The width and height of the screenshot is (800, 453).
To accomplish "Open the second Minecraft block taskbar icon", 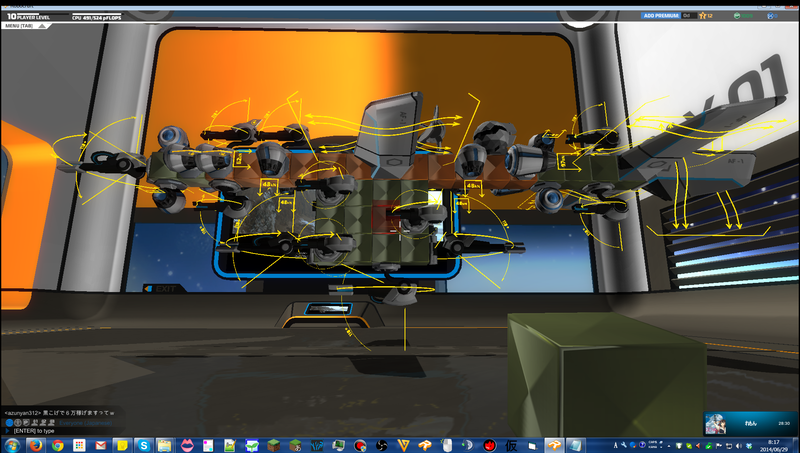I will tap(295, 445).
